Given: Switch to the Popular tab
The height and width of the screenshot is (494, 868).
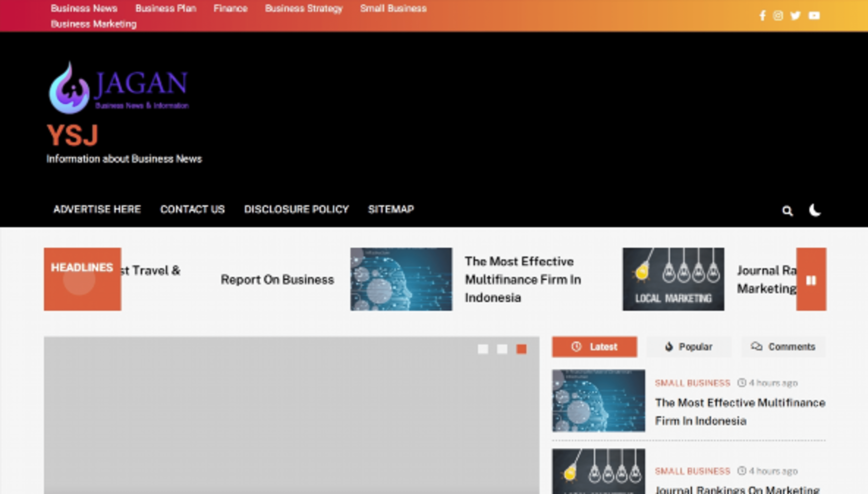Looking at the screenshot, I should click(x=689, y=347).
